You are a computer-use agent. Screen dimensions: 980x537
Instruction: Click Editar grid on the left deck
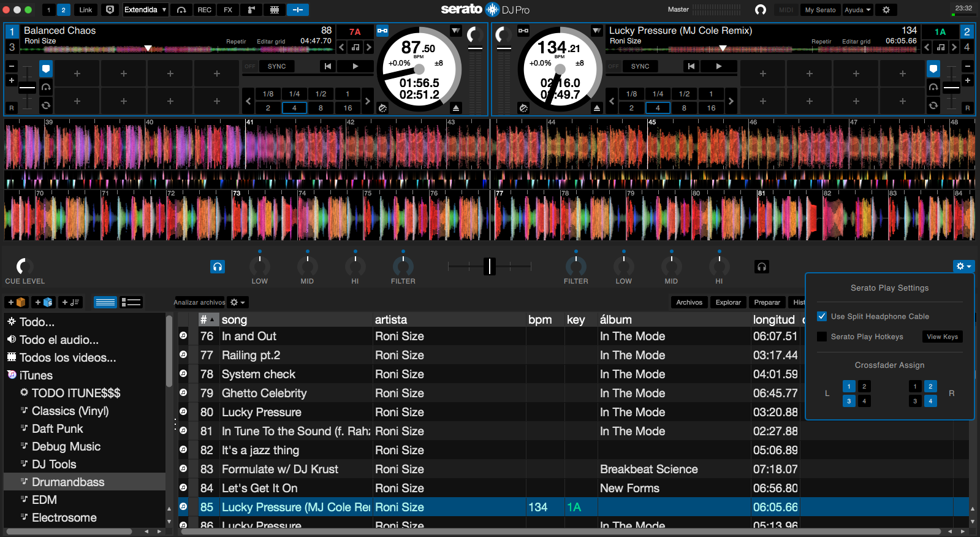point(271,42)
